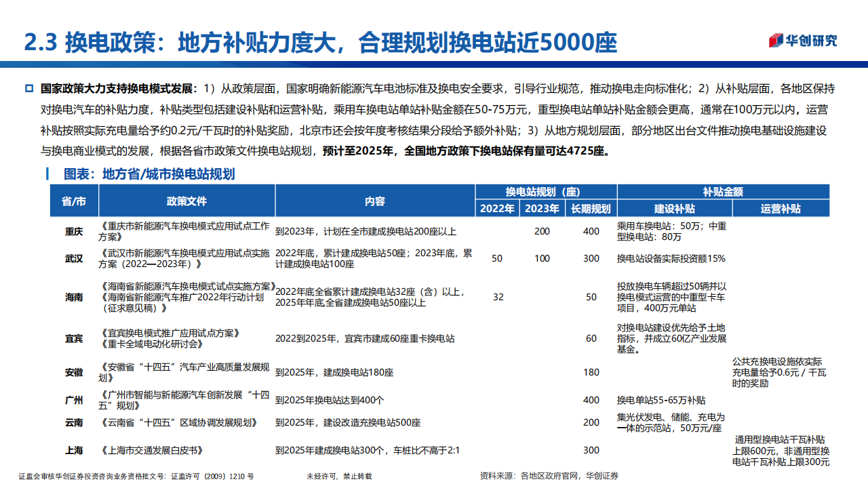Viewport: 868px width, 488px height.
Task: Click the 运营补贴 sub-header
Action: tap(781, 209)
